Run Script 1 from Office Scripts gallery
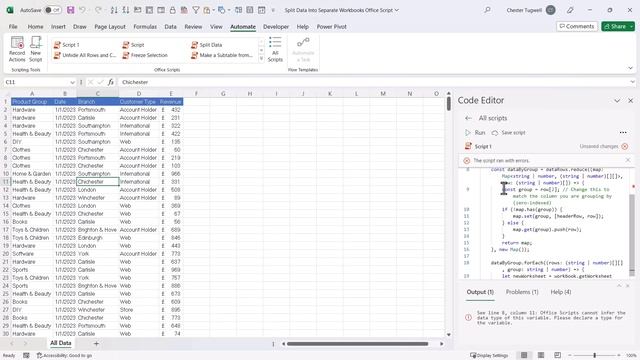The image size is (640, 360). (x=67, y=44)
